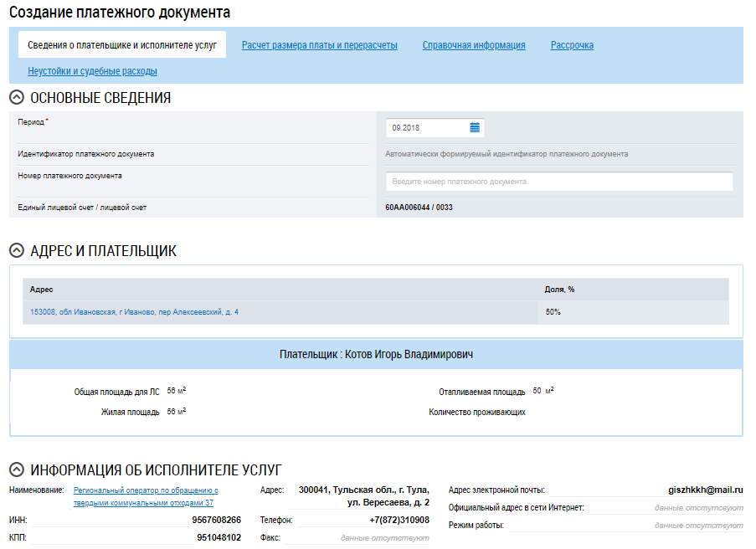Click the period field showing 09.2018
Image resolution: width=756 pixels, height=549 pixels.
tap(427, 128)
